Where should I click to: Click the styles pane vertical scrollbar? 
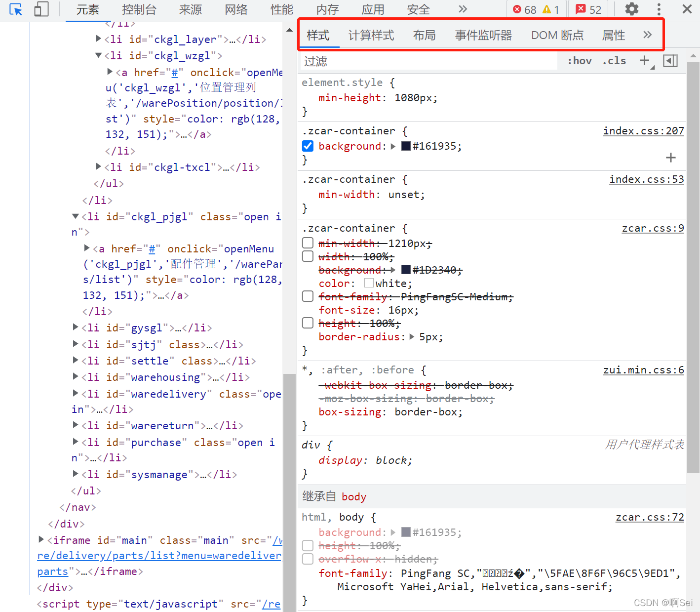pos(693,267)
